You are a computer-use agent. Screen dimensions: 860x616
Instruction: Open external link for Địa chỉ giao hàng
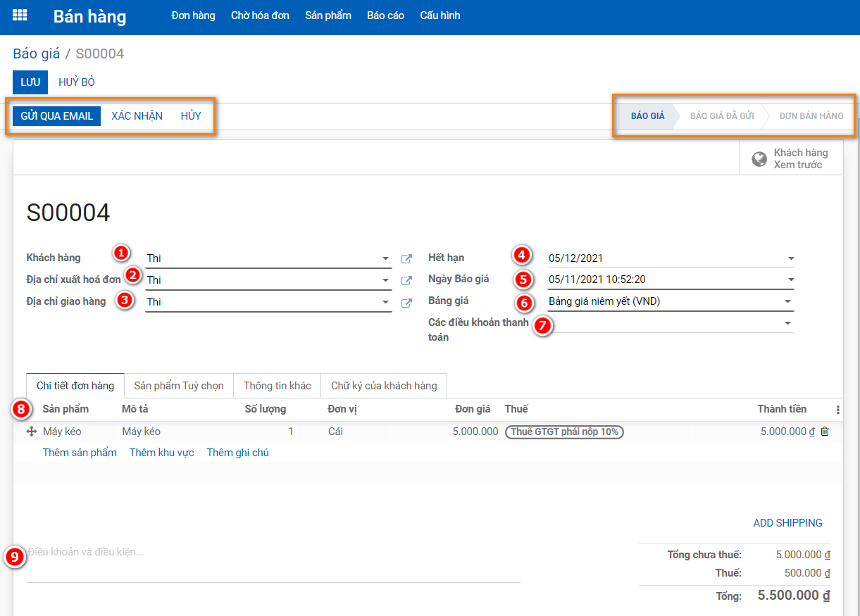pyautogui.click(x=406, y=303)
